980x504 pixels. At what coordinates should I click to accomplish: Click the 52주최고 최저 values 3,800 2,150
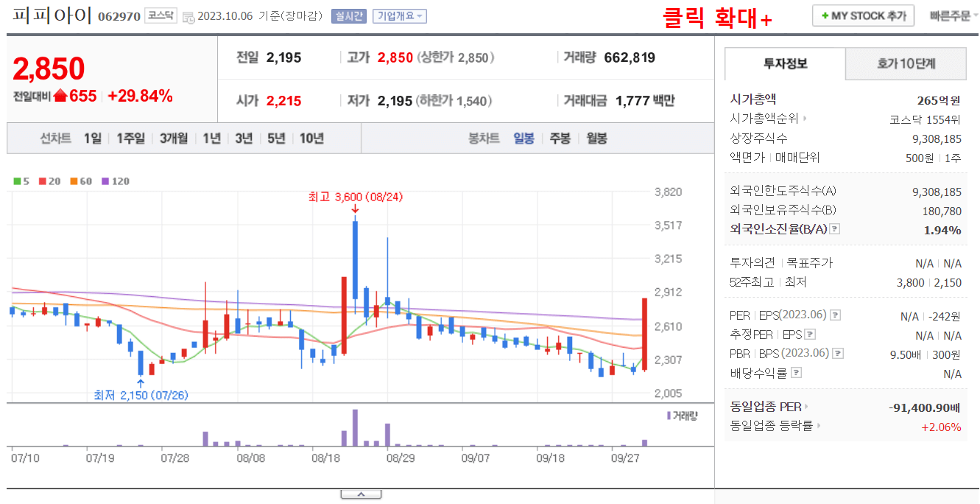tap(929, 282)
